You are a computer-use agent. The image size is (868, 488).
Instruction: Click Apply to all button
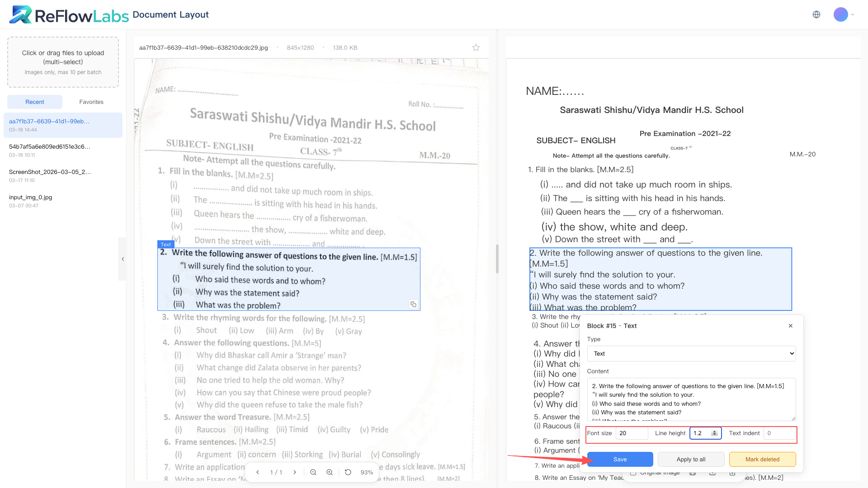(x=691, y=459)
